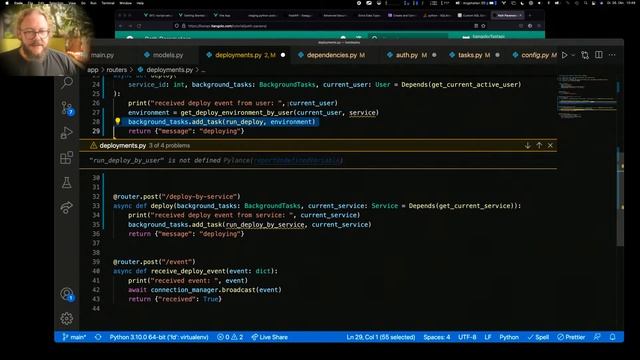Click the browser reload button behind VS Code

click(x=140, y=26)
